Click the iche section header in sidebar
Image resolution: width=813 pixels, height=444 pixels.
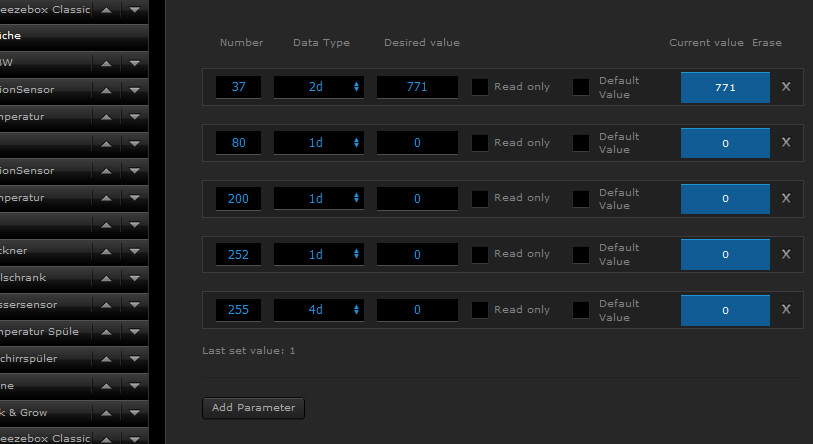tap(74, 36)
